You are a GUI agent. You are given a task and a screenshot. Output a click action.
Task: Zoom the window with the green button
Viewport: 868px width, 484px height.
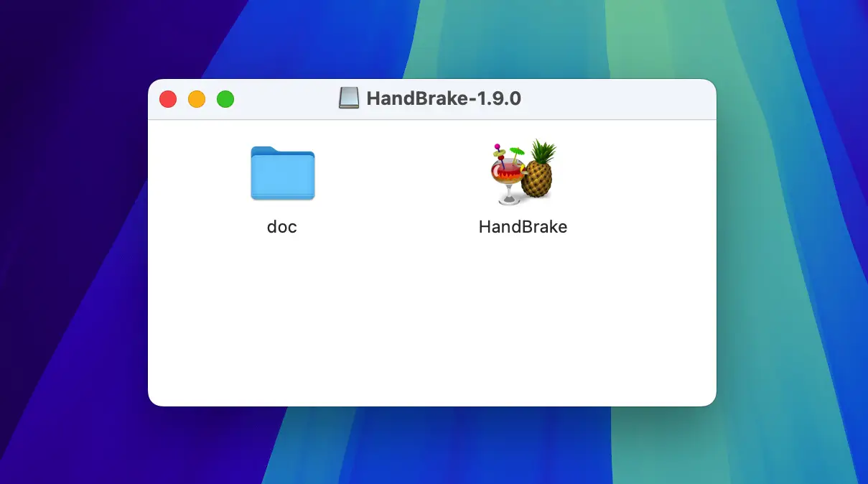(225, 99)
